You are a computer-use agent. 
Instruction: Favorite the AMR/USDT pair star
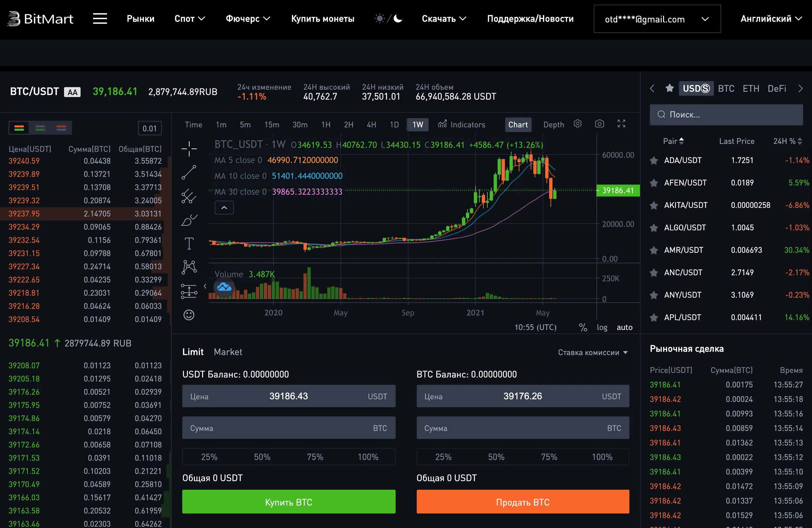pyautogui.click(x=654, y=250)
